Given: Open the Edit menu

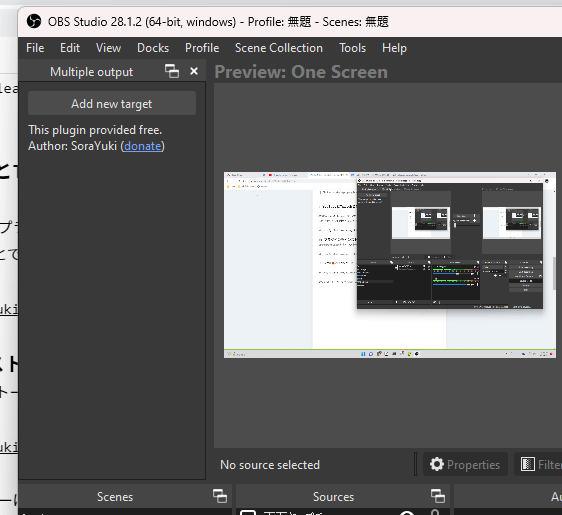Looking at the screenshot, I should [x=70, y=48].
